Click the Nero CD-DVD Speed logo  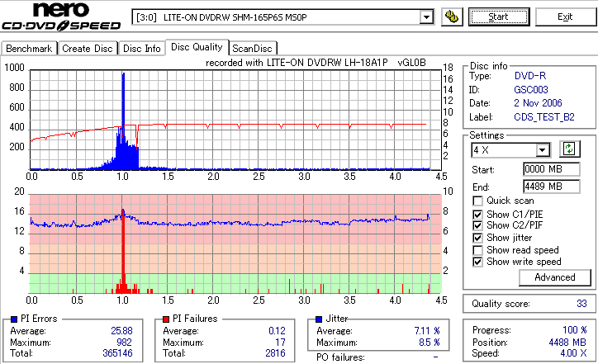coord(61,17)
